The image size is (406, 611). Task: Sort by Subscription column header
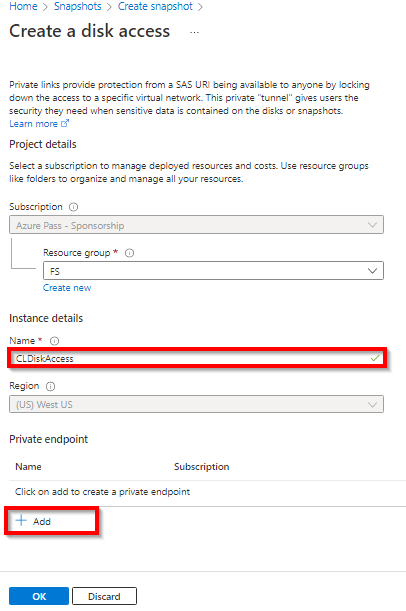coord(201,467)
